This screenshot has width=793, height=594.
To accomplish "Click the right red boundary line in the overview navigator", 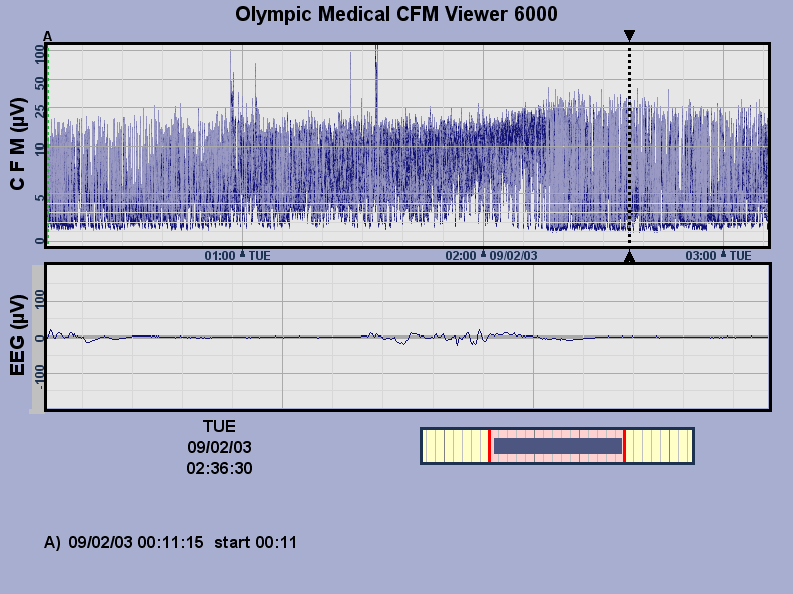I will [625, 446].
